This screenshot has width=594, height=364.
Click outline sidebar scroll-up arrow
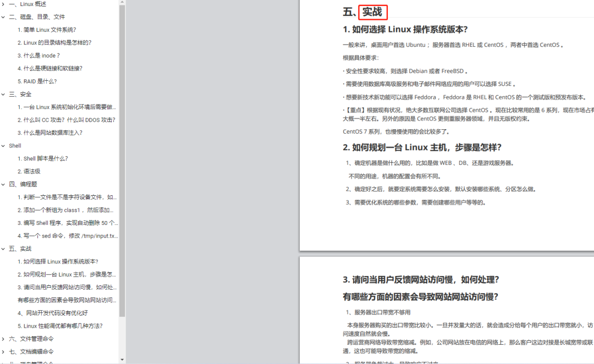pyautogui.click(x=122, y=2)
